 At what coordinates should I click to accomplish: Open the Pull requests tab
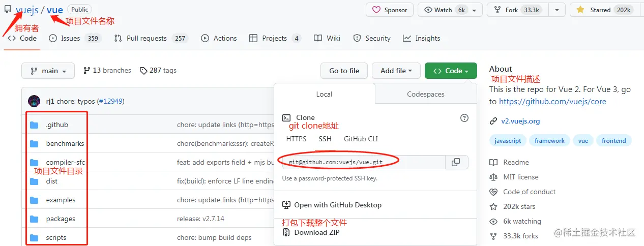click(151, 38)
